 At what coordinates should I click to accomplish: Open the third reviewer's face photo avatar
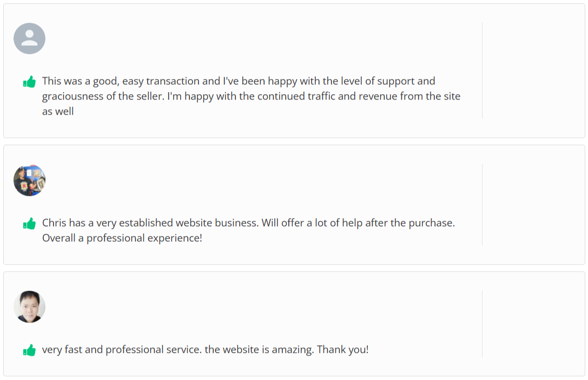[29, 307]
